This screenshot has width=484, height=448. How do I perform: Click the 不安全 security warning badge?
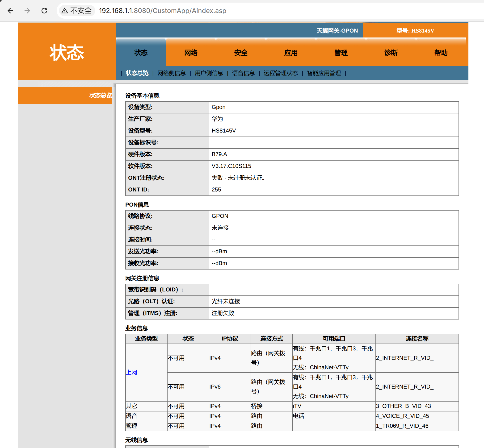point(77,11)
